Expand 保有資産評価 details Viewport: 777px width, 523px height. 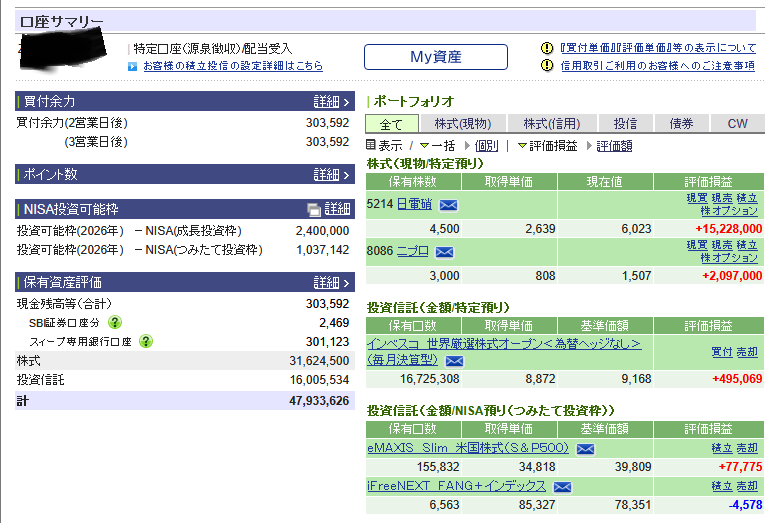pos(331,283)
